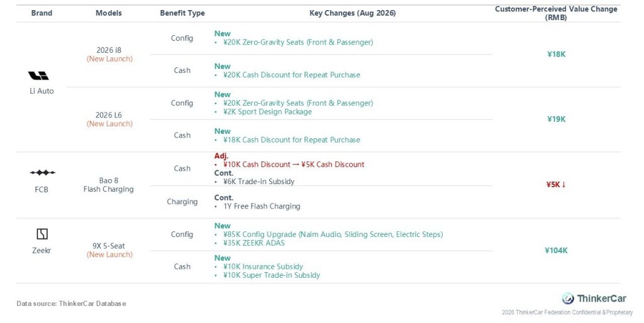Click the ThinkerCar logo icon
The image size is (644, 323).
(568, 298)
